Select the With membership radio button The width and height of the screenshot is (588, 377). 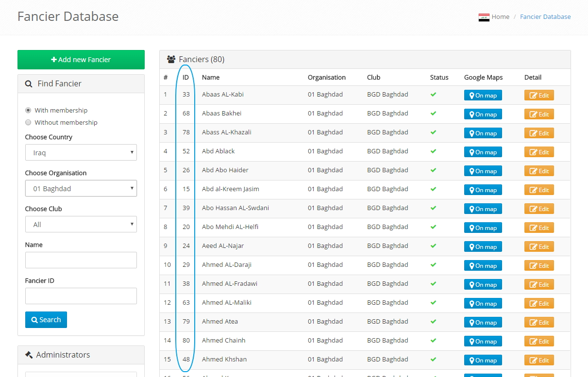(28, 110)
